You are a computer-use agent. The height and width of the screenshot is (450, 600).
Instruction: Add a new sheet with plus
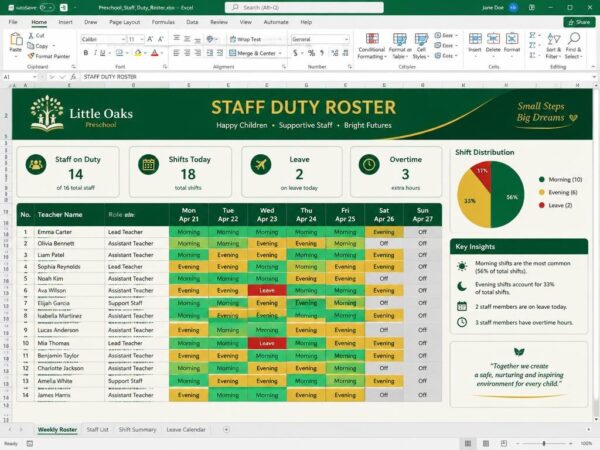(226, 429)
